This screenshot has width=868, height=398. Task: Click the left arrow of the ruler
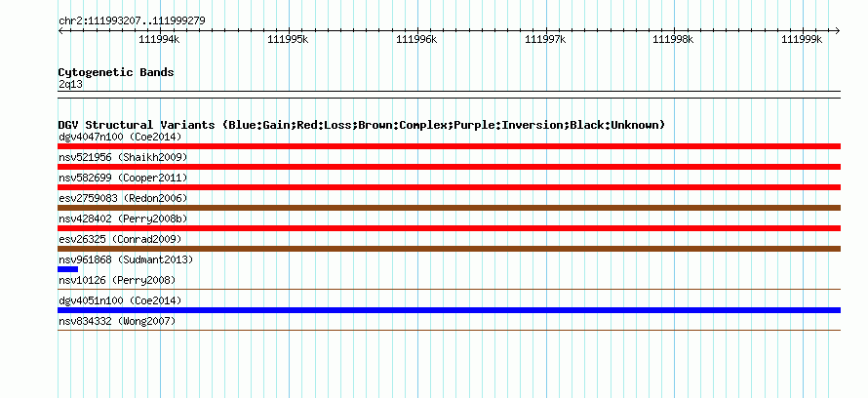point(60,30)
